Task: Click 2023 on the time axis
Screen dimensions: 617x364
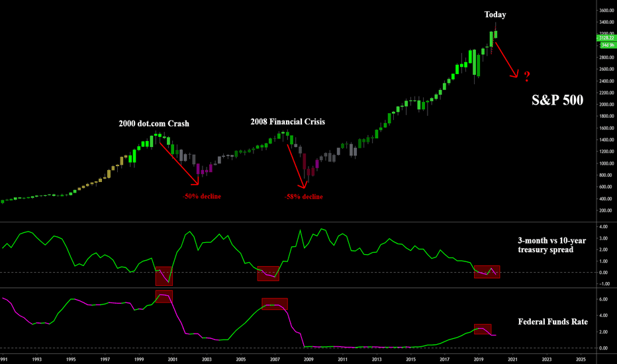Action: pos(547,359)
